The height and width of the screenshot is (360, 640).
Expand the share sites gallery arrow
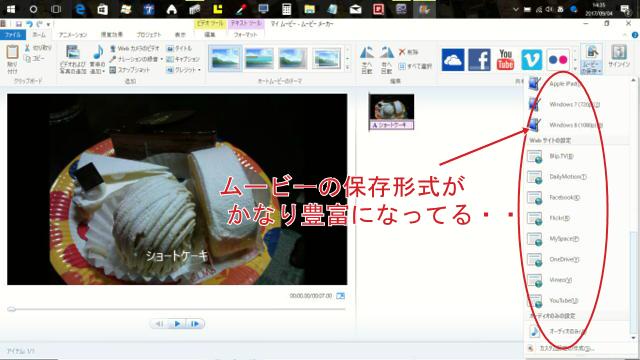575,68
